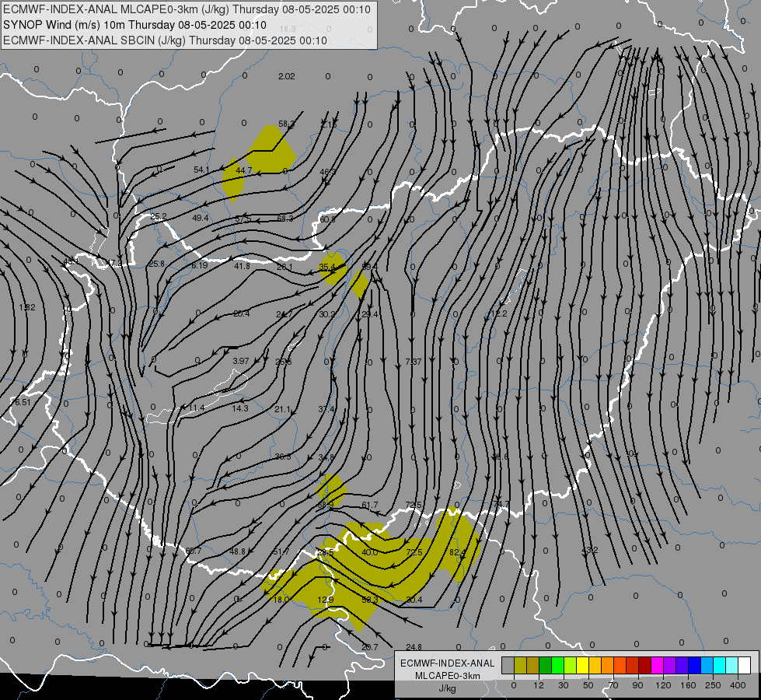Viewport: 761px width, 700px height.
Task: Pick the bright green legend swatch
Action: 557,665
